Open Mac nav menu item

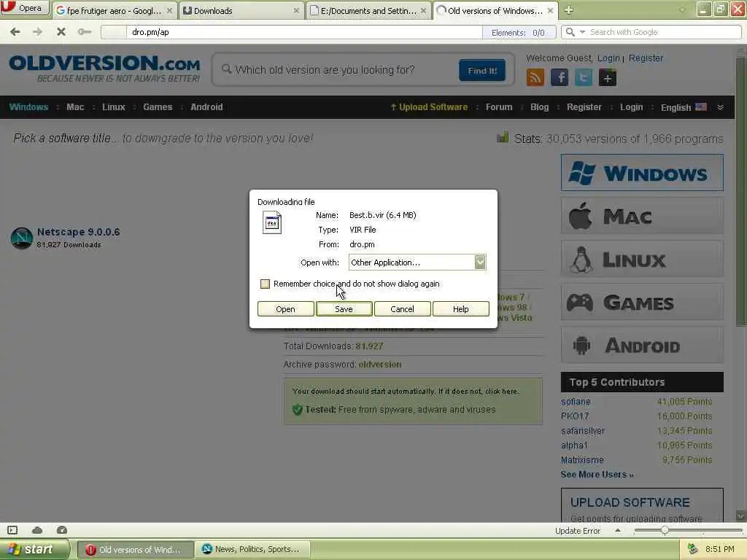pos(75,107)
